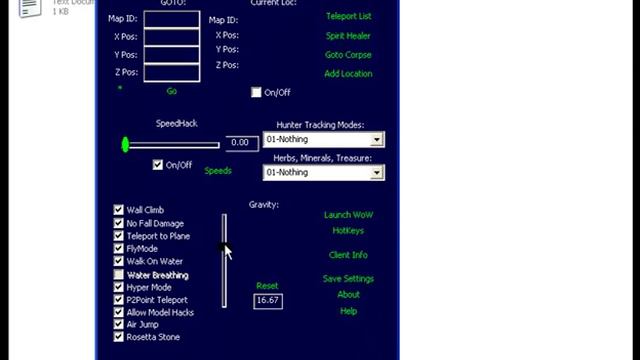Toggle the Hyper Mode checkbox
640x360 pixels.
[118, 287]
